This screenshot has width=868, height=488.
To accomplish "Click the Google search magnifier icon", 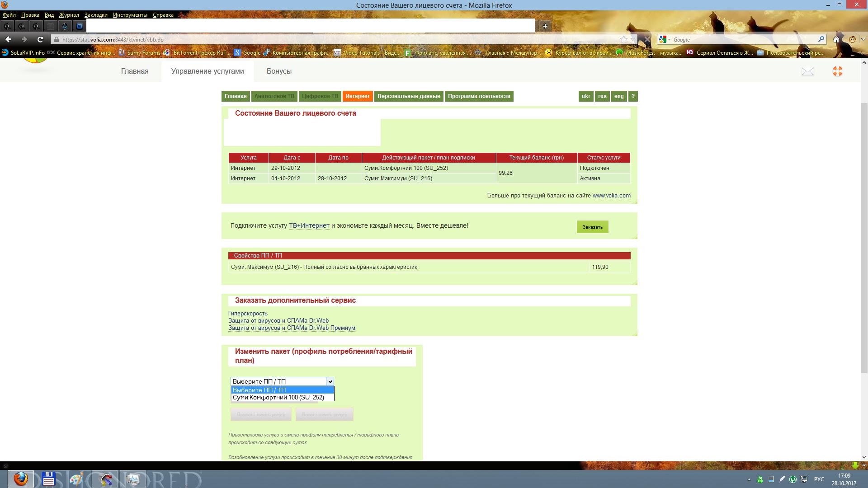I will coord(821,39).
